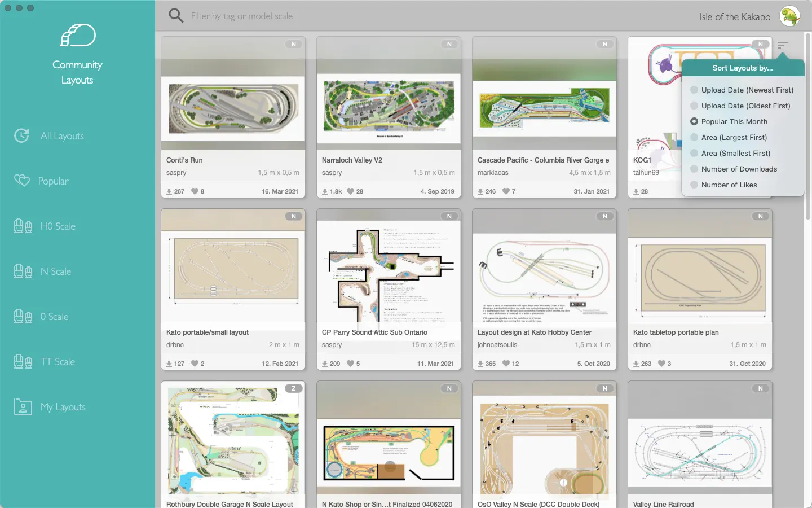Click the All Layouts refresh icon
The image size is (812, 508).
coord(21,136)
